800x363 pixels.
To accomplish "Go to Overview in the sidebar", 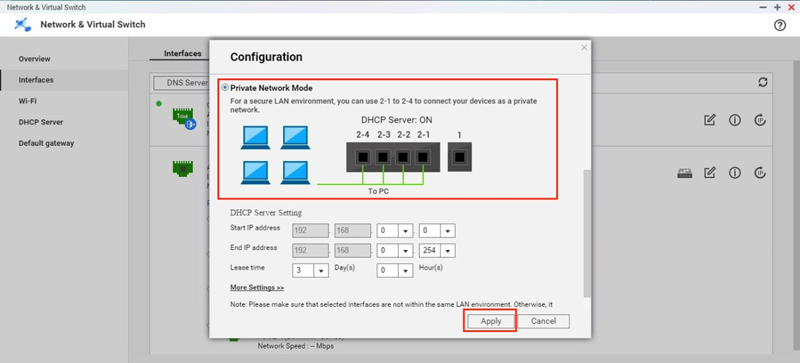I will [x=35, y=59].
